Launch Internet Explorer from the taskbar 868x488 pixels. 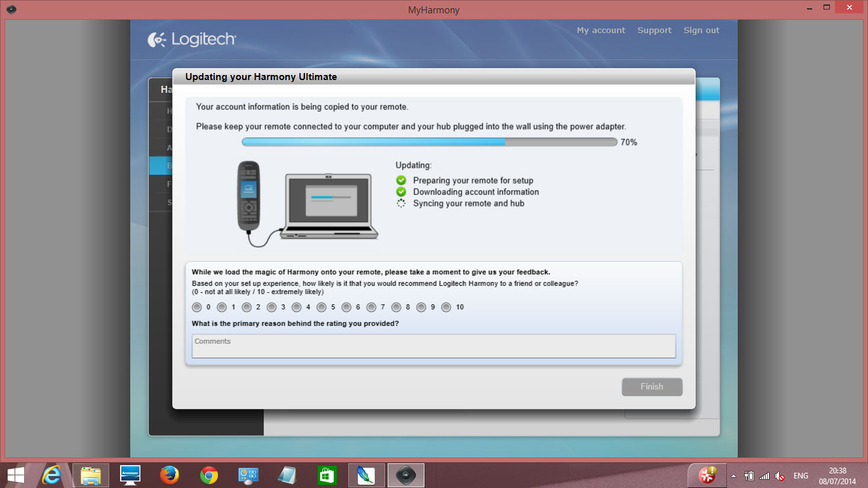pos(51,475)
